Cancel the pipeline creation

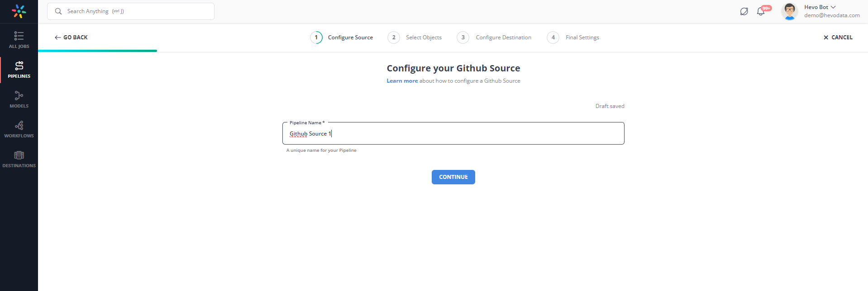pos(838,38)
